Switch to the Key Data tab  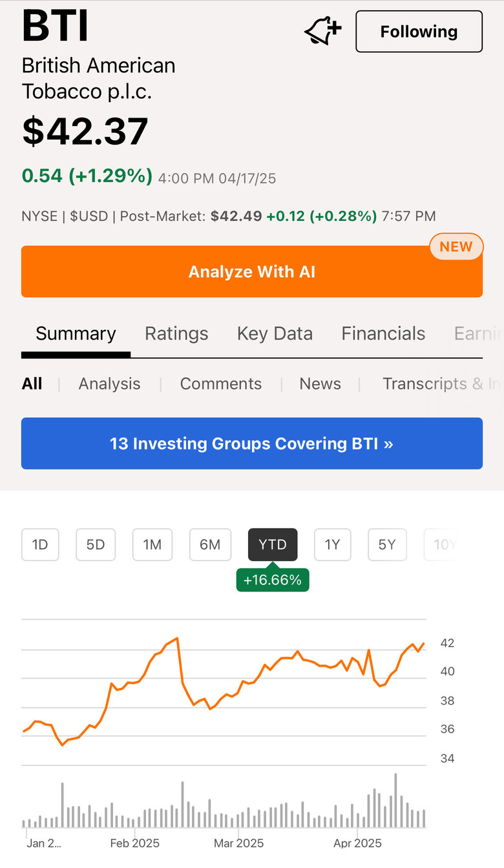(x=275, y=333)
